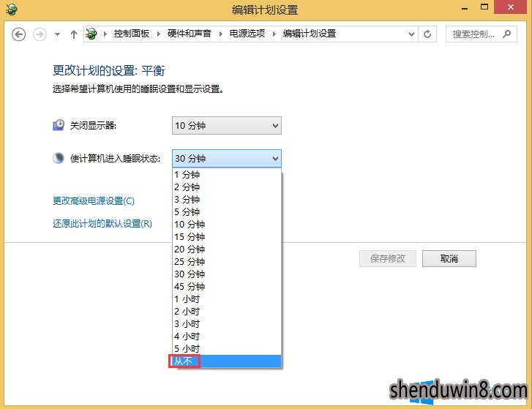Choose 3 小时 sleep option

pos(227,324)
